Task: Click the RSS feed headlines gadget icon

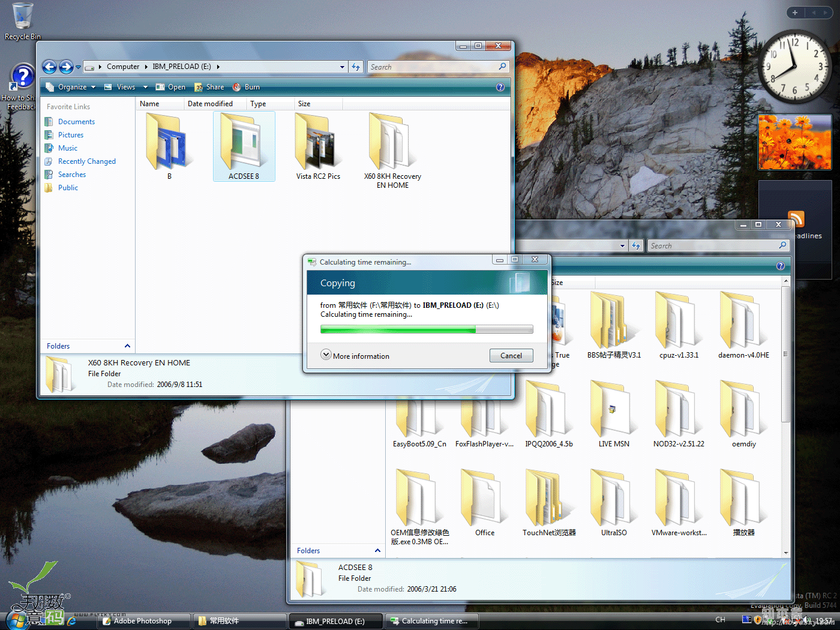Action: (796, 220)
